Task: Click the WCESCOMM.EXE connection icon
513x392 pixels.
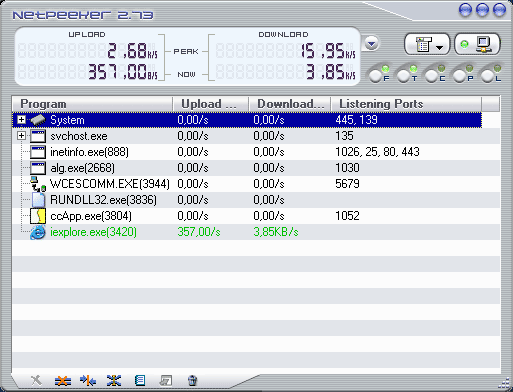Action: (38, 184)
